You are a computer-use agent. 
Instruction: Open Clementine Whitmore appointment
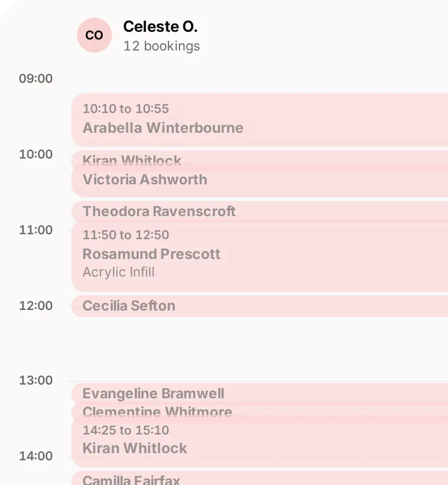coord(260,409)
